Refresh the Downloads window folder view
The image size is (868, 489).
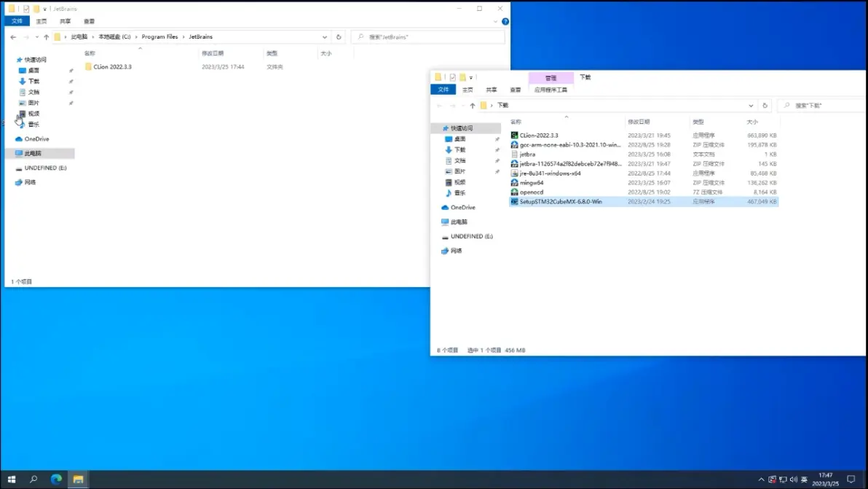tap(765, 105)
